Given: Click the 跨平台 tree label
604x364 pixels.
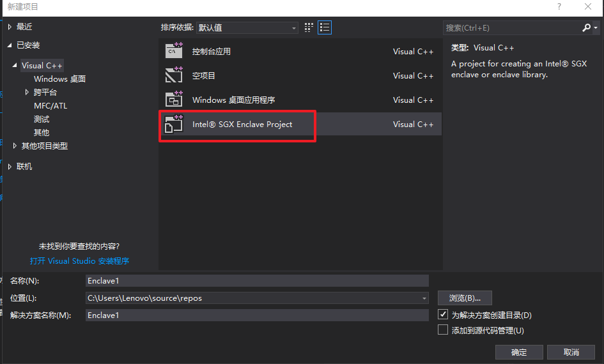Looking at the screenshot, I should coord(45,93).
